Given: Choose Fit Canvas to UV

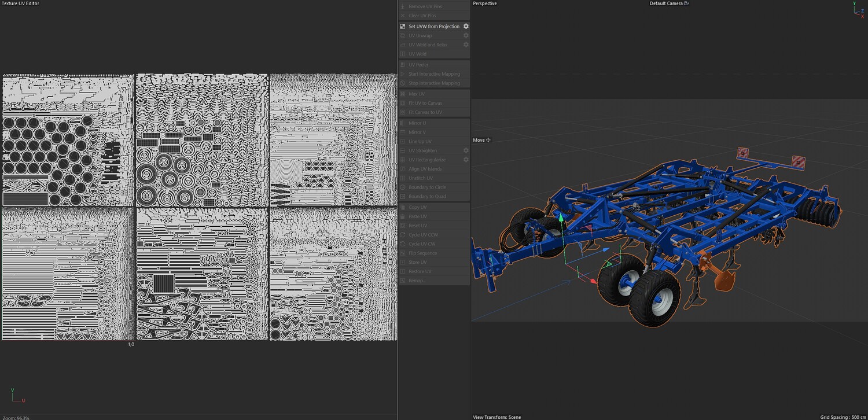Looking at the screenshot, I should click(425, 112).
